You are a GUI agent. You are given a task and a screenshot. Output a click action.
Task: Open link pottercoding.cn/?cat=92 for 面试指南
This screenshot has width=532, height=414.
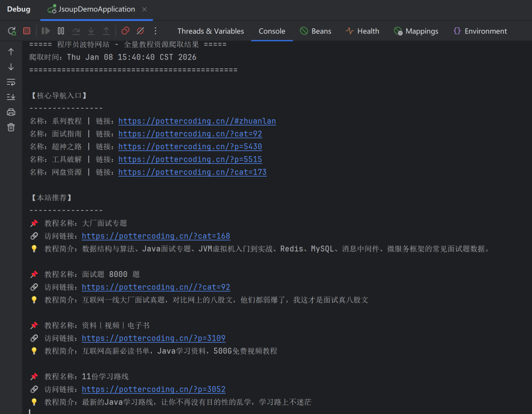coord(190,134)
